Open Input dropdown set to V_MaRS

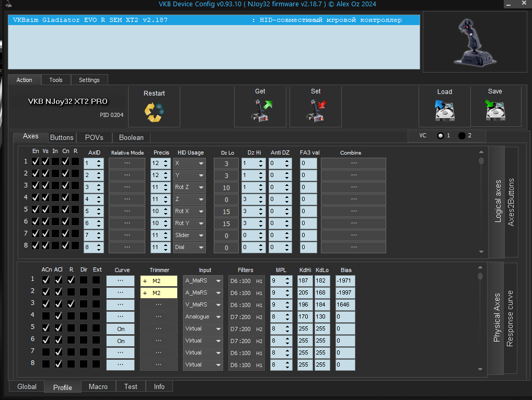pyautogui.click(x=203, y=305)
